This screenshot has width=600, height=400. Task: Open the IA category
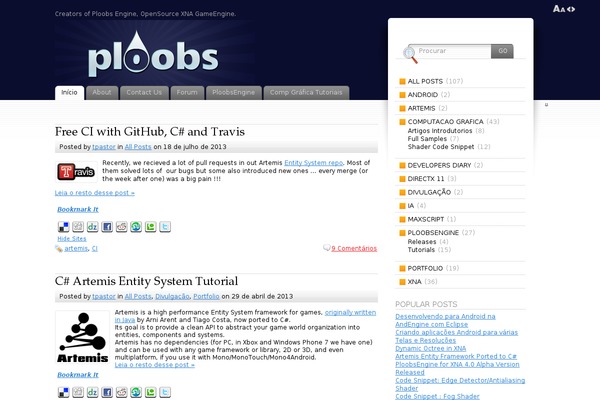point(411,206)
